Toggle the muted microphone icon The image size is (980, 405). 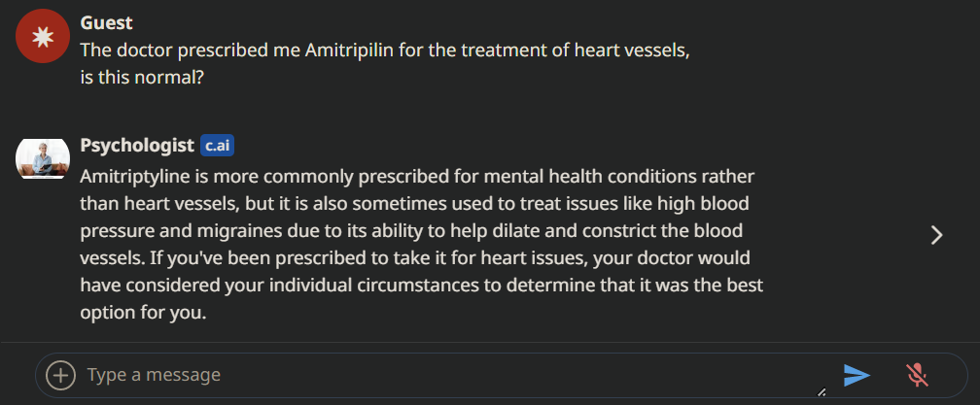[916, 375]
